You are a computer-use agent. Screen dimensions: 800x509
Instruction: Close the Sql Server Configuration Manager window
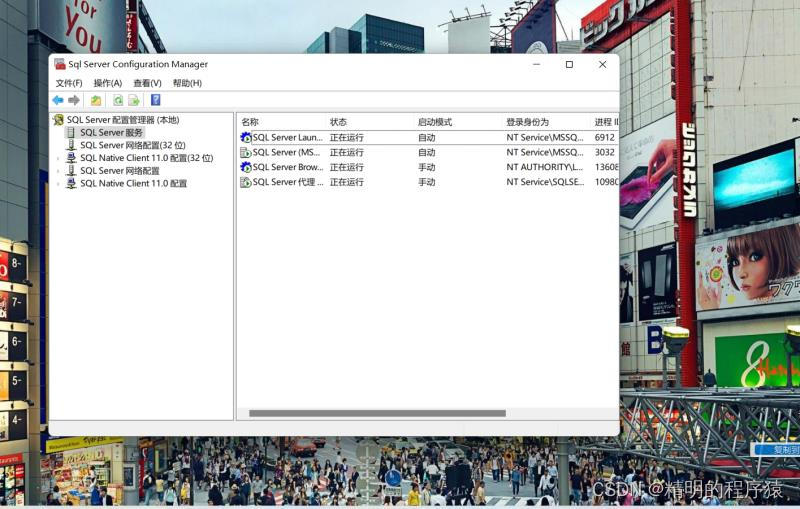603,64
